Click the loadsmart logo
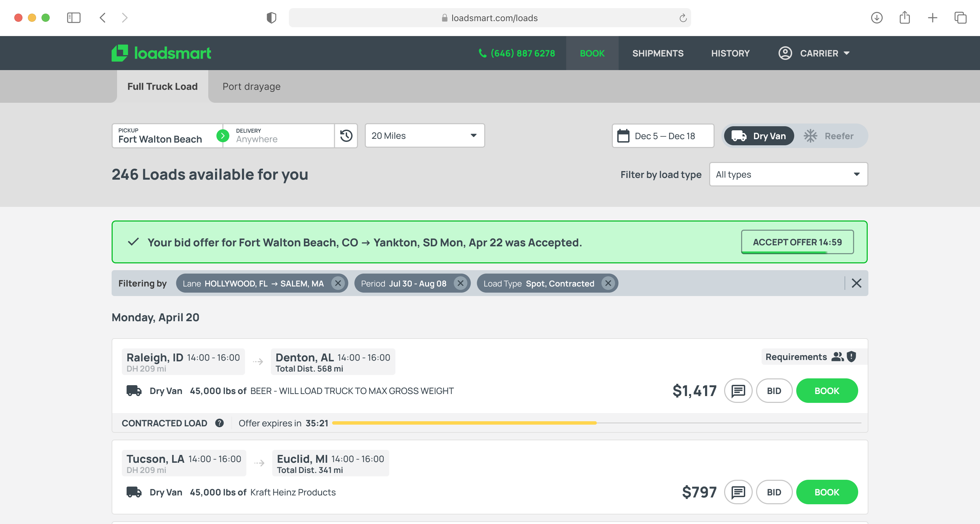Viewport: 980px width, 524px height. point(161,53)
